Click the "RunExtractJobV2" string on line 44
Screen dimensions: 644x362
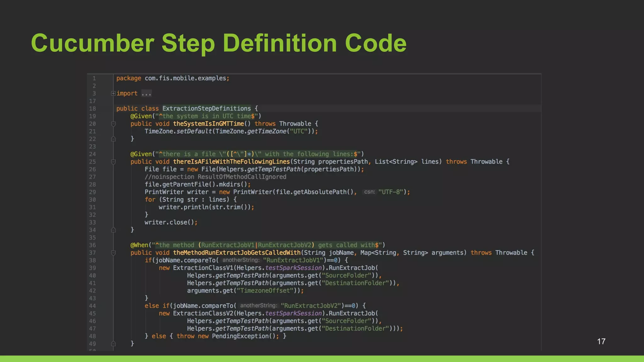tap(311, 306)
